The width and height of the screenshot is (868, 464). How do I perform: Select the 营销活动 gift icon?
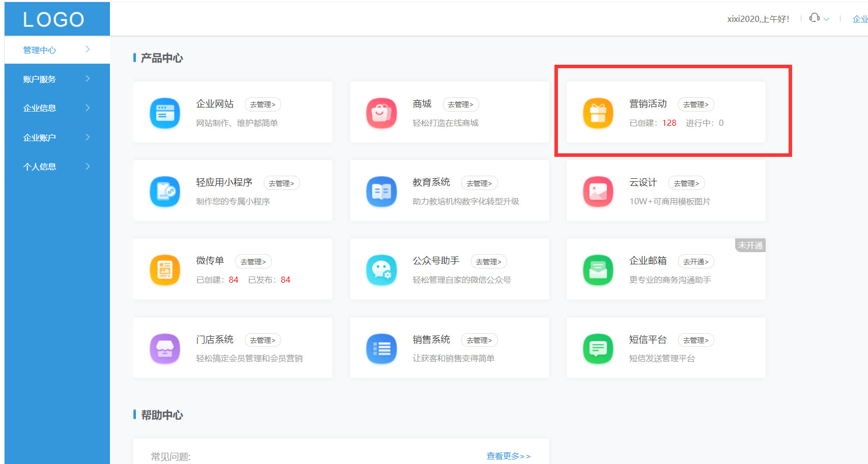click(598, 113)
